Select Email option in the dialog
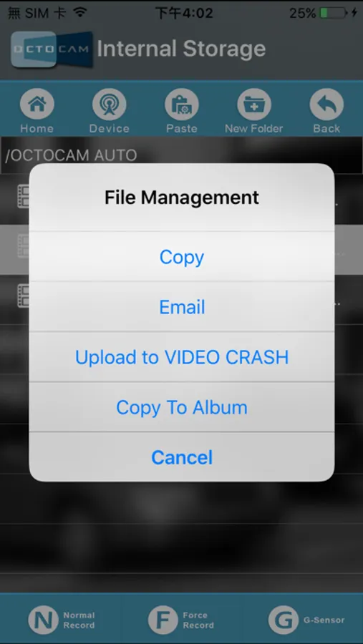 pyautogui.click(x=182, y=307)
